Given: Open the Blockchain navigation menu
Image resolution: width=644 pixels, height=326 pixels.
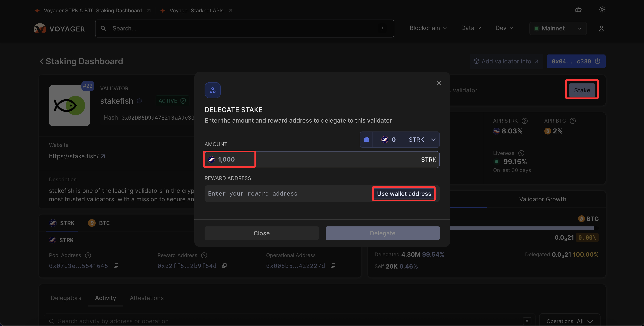Looking at the screenshot, I should tap(428, 28).
